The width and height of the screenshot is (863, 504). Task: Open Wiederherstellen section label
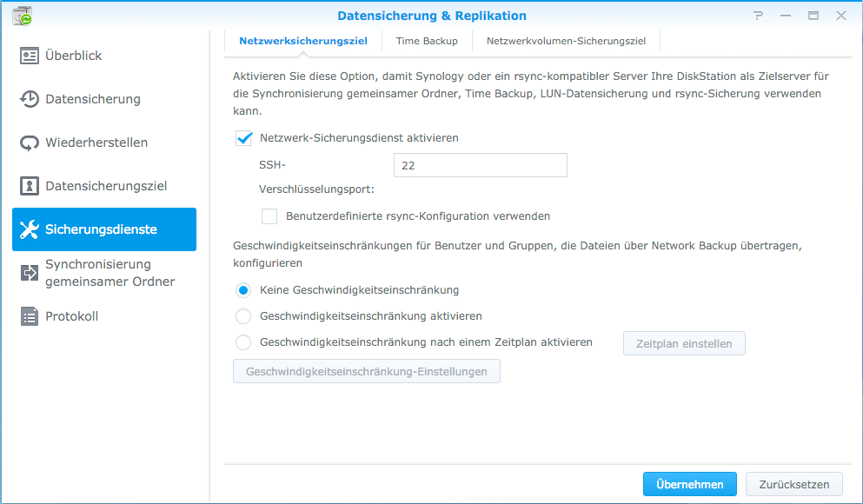point(96,143)
